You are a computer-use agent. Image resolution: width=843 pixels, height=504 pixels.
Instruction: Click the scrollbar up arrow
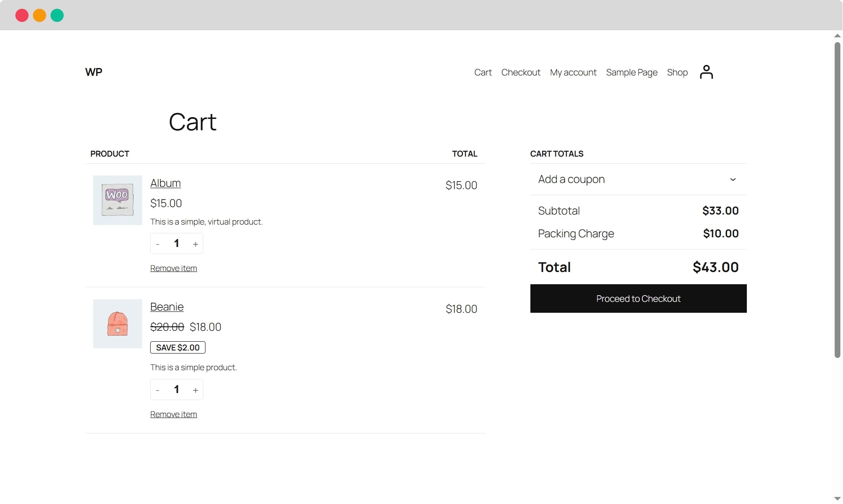point(837,36)
